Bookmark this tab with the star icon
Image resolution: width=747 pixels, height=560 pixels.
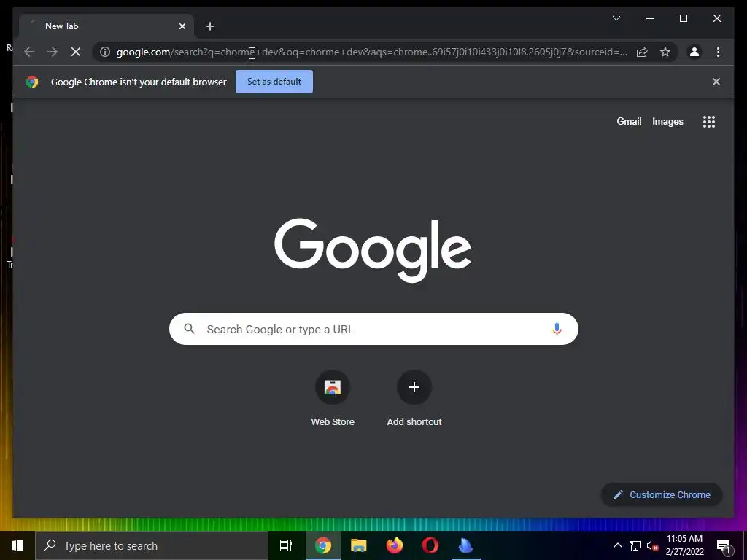(665, 52)
